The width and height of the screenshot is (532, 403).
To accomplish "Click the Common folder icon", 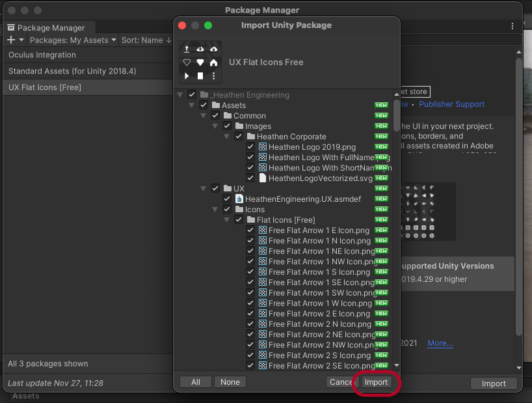I will point(228,115).
